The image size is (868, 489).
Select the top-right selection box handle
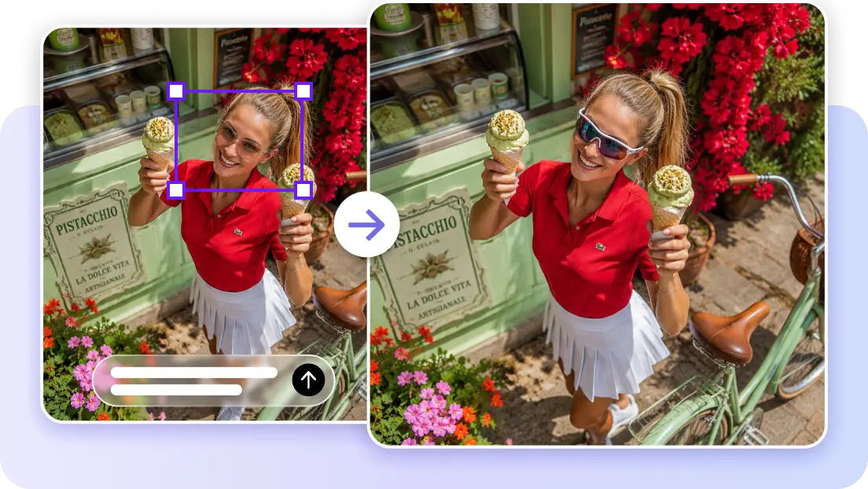[303, 91]
